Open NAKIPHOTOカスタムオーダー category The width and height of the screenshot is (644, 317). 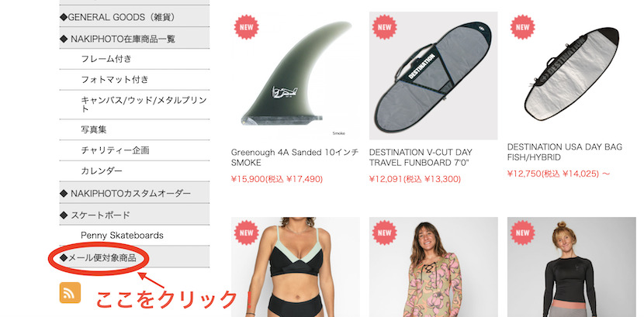pos(134,193)
